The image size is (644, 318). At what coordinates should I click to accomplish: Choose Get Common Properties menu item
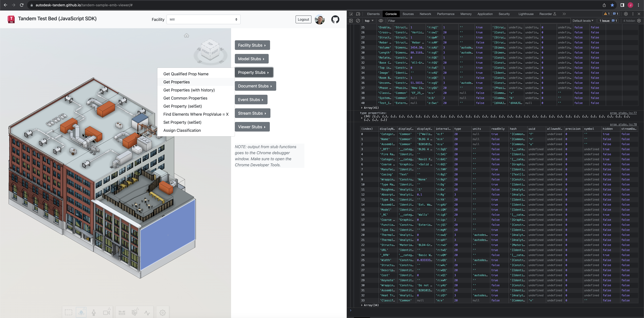click(x=185, y=98)
